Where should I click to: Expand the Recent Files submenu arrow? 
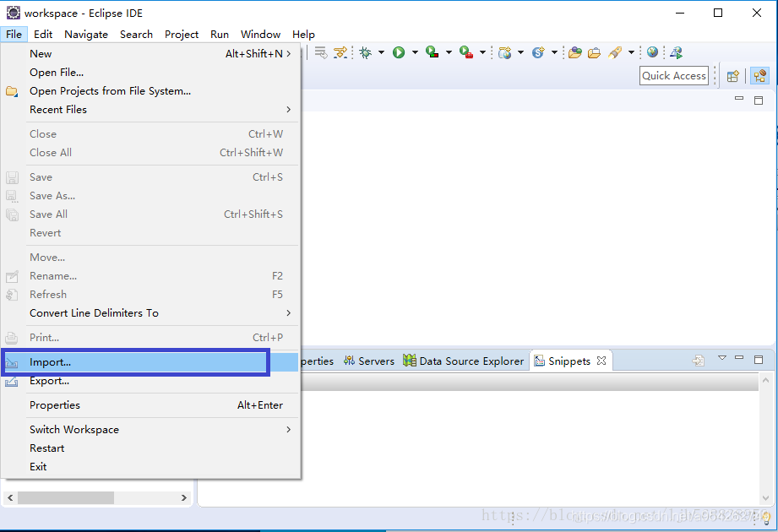coord(288,109)
